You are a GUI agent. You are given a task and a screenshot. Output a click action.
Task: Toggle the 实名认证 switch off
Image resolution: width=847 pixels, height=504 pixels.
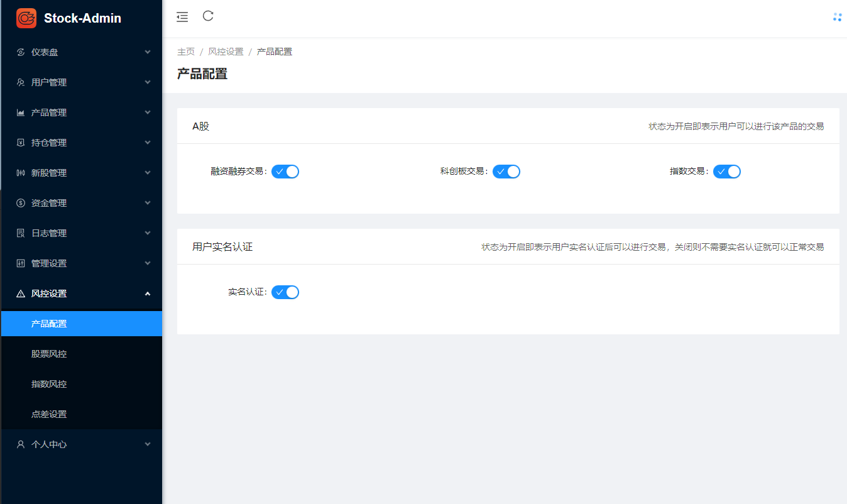(285, 292)
